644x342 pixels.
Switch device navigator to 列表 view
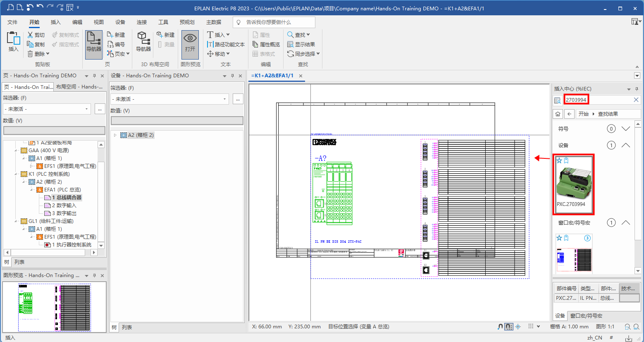(x=126, y=327)
